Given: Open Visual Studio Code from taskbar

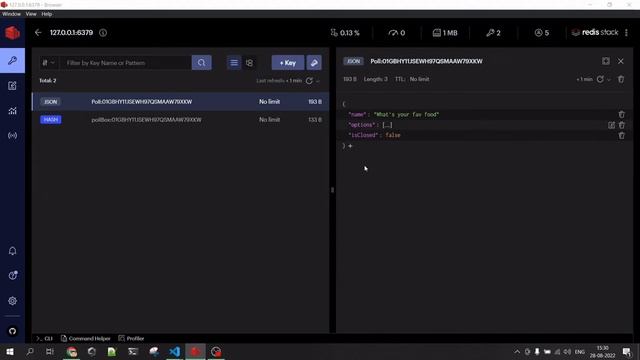Looking at the screenshot, I should (174, 351).
